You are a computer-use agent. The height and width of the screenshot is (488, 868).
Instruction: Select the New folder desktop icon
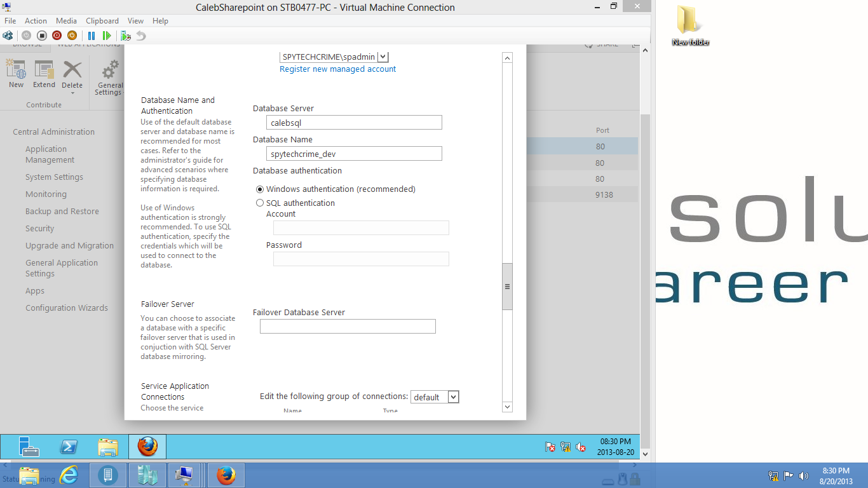click(690, 25)
